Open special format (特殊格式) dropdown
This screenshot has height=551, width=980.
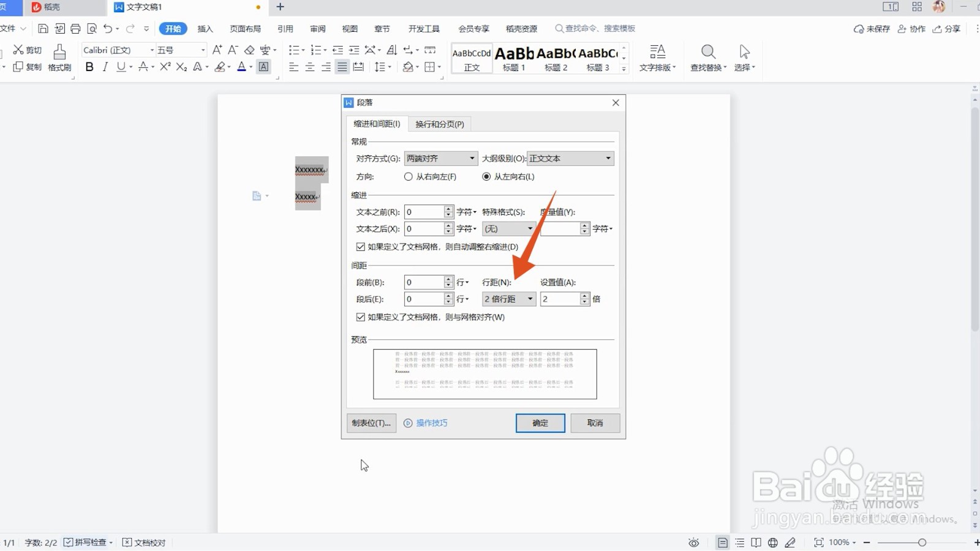509,229
